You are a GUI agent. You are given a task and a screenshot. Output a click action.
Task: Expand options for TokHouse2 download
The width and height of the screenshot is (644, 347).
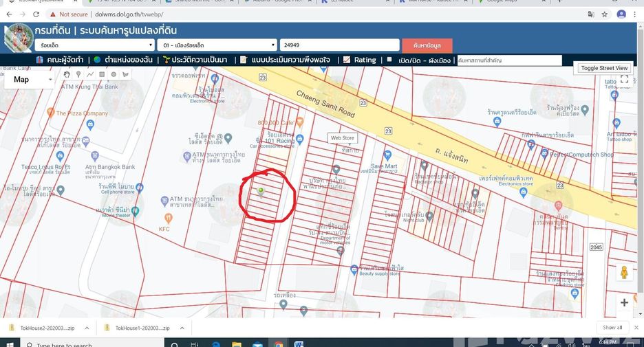87,328
